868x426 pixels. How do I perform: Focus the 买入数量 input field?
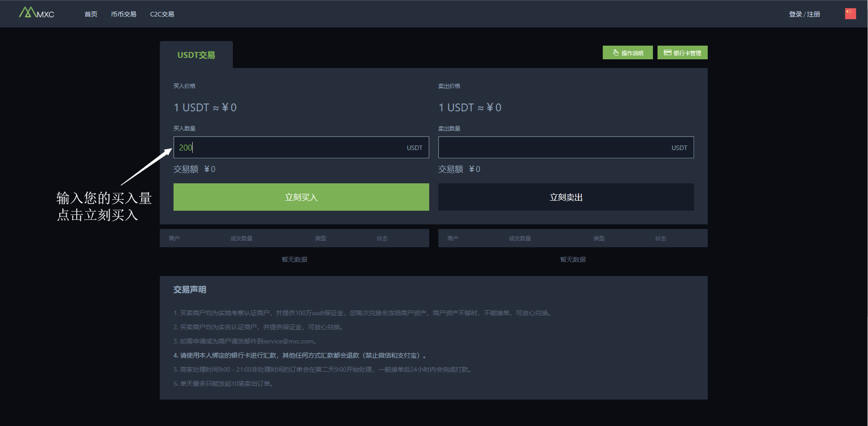301,148
